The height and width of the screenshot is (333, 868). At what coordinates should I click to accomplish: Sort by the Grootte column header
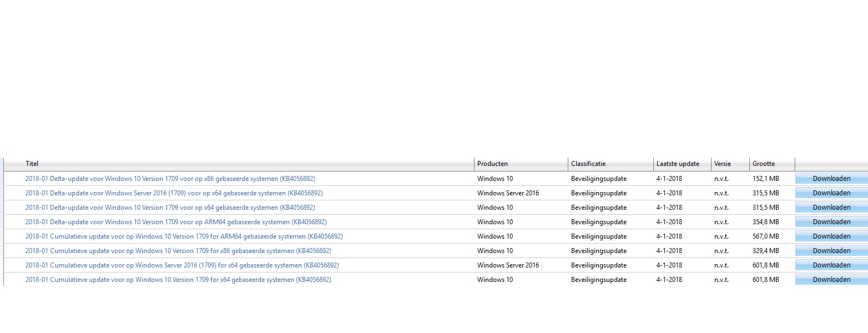764,164
